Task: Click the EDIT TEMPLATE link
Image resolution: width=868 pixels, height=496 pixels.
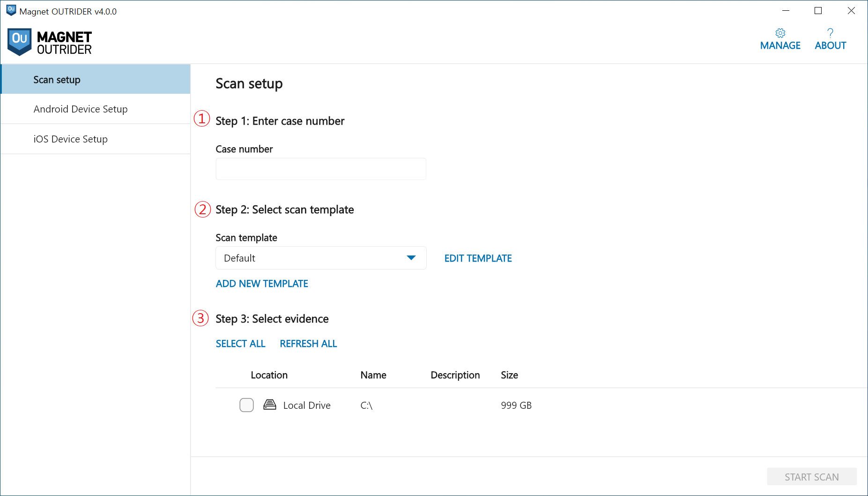Action: click(x=478, y=258)
